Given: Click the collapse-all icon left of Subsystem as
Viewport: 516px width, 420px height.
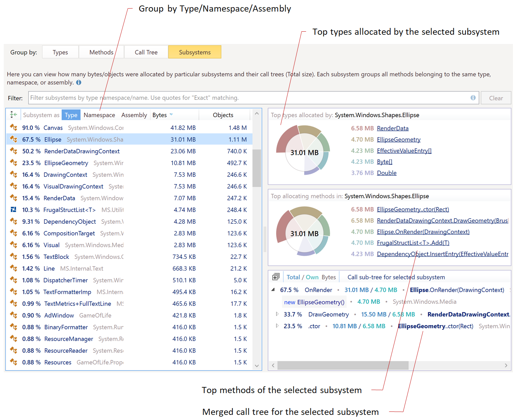Looking at the screenshot, I should click(14, 115).
